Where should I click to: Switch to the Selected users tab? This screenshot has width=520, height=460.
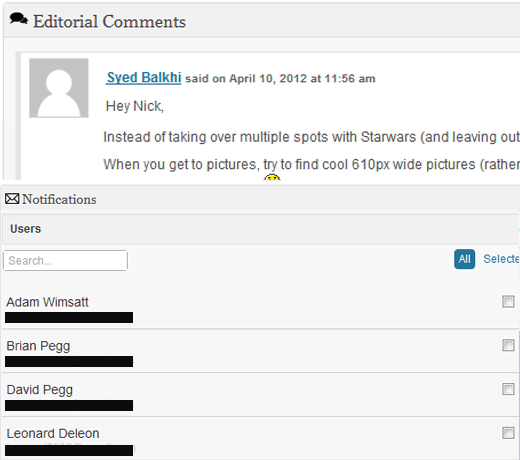pyautogui.click(x=501, y=259)
